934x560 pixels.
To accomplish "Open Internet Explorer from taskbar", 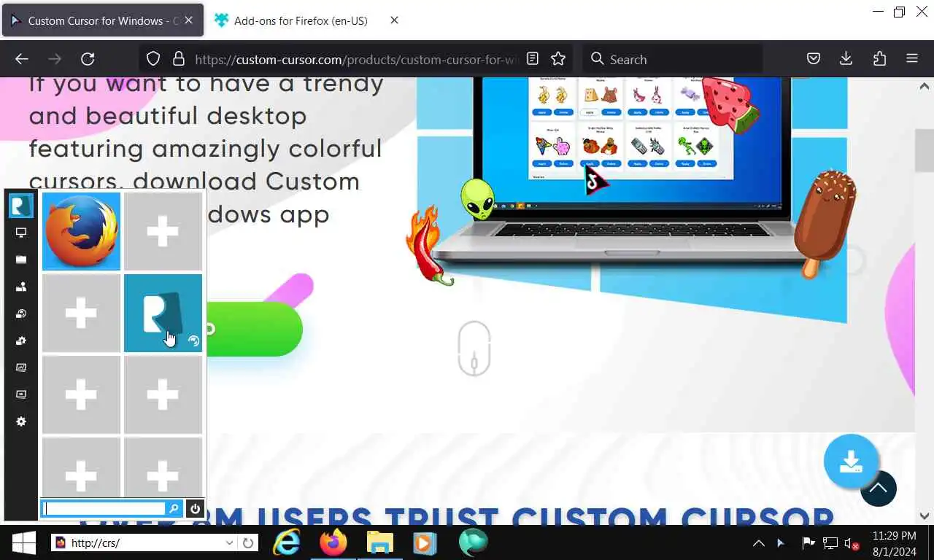I will [x=287, y=542].
